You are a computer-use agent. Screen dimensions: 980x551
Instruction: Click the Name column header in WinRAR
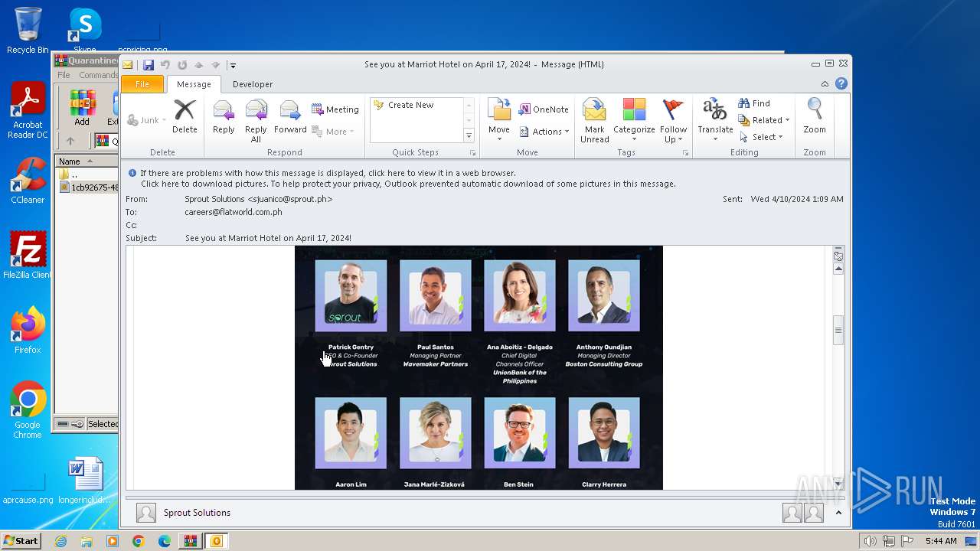click(87, 161)
